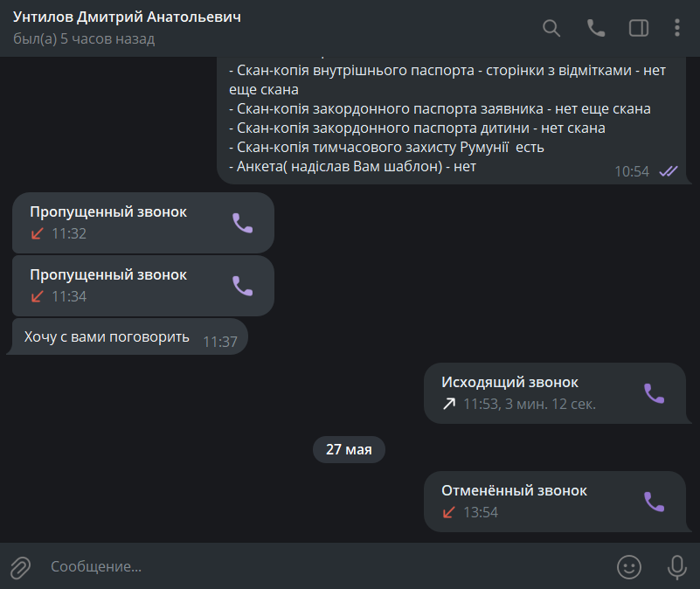
Task: Click the 'Исходящий звонок' call bubble
Action: [555, 393]
